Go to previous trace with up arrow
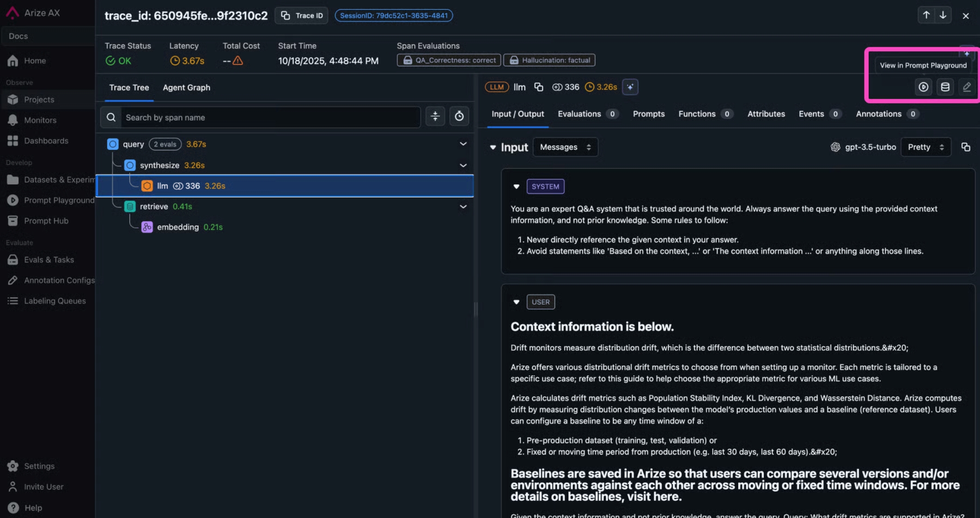Screen dimensions: 980x518 926,15
